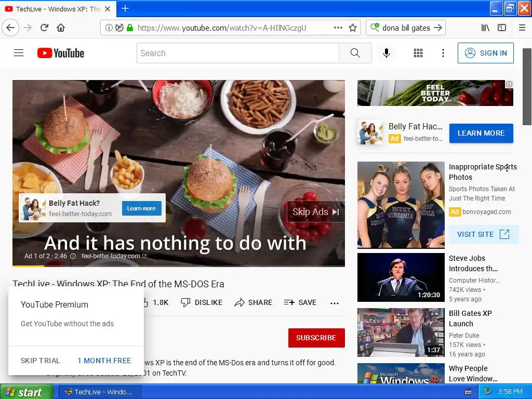Select the TechLive taskbar window button
This screenshot has width=532, height=399.
[x=100, y=392]
